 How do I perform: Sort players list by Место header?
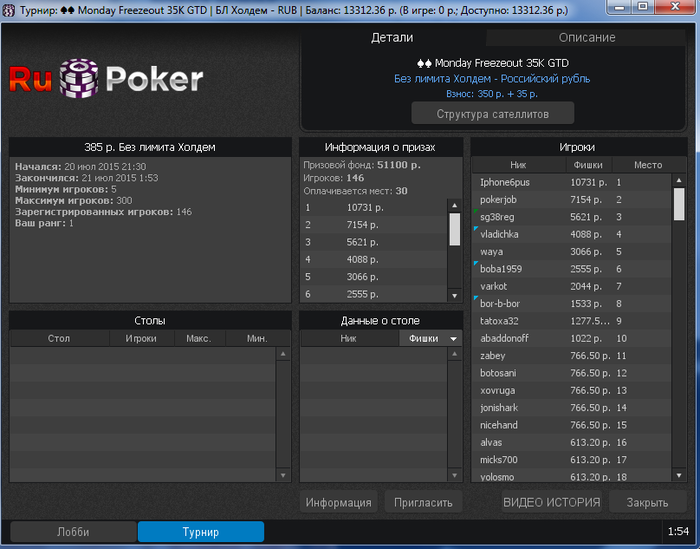tap(648, 165)
